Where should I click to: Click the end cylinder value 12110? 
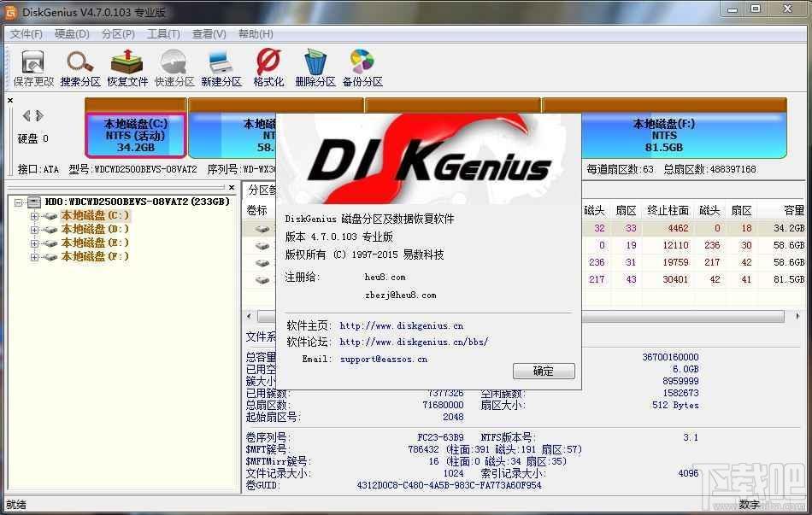point(676,245)
